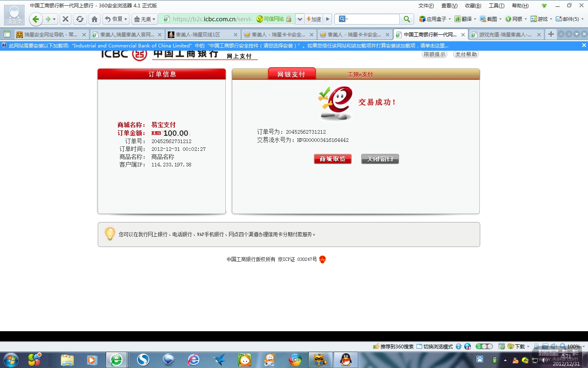Click the system clock showing 2012/12/31
This screenshot has width=588, height=368.
(566, 360)
